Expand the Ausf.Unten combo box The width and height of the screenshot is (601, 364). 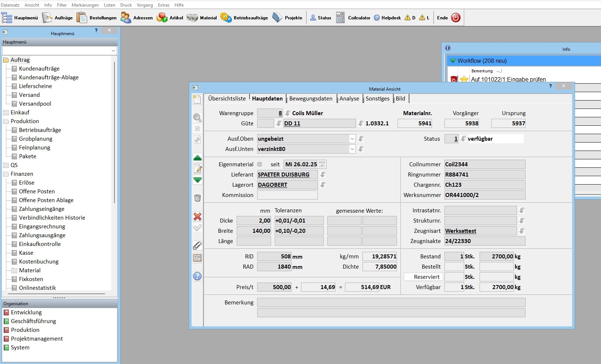tap(352, 149)
